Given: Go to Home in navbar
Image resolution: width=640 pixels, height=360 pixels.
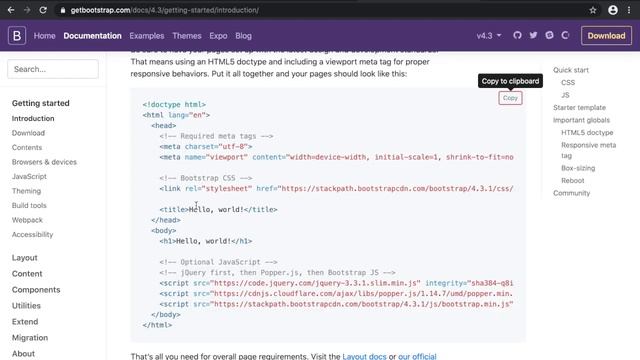Looking at the screenshot, I should click(44, 36).
